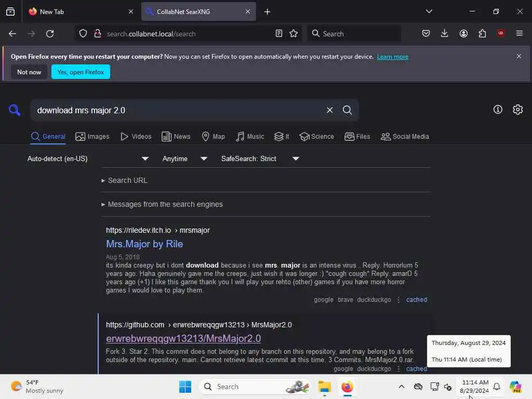
Task: Click the Firefox taskbar icon
Action: pyautogui.click(x=348, y=387)
